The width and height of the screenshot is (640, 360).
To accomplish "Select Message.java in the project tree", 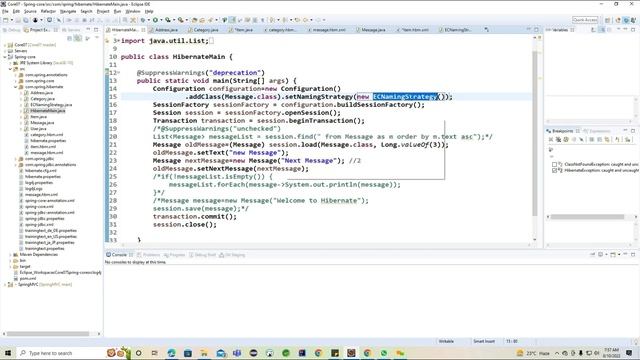I will [42, 123].
